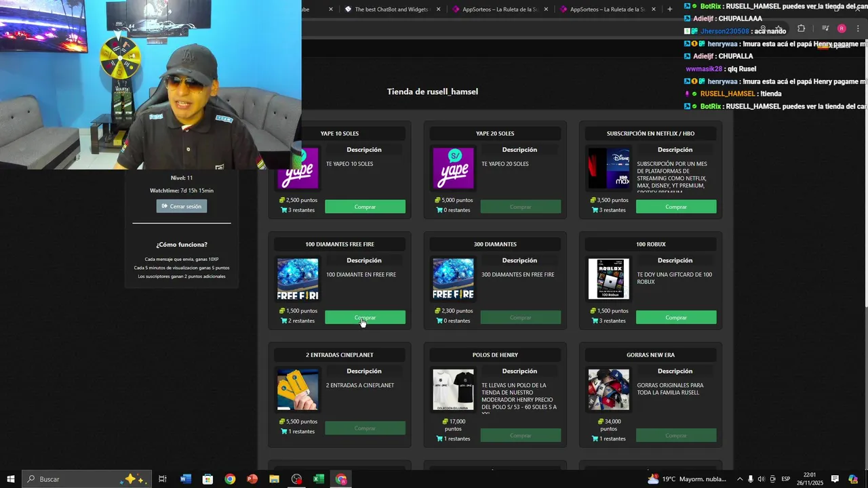Click the Nivel: 11 text

[181, 178]
